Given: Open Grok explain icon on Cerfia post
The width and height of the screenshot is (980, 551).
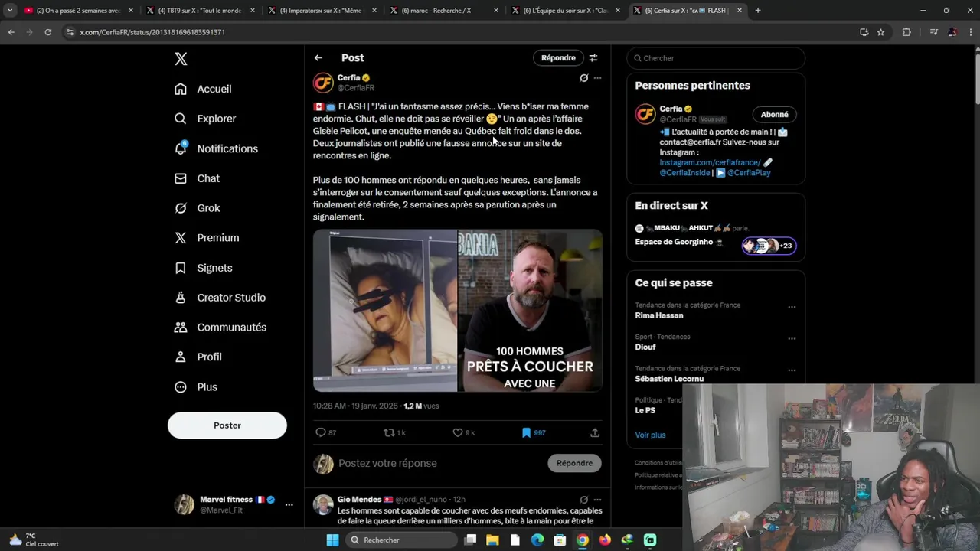Looking at the screenshot, I should (x=584, y=78).
